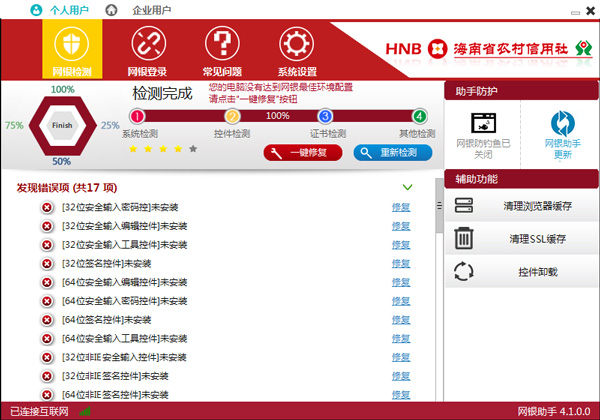
Task: Click error icon beside [32位安全输入密码控]未安装
Action: [47, 207]
